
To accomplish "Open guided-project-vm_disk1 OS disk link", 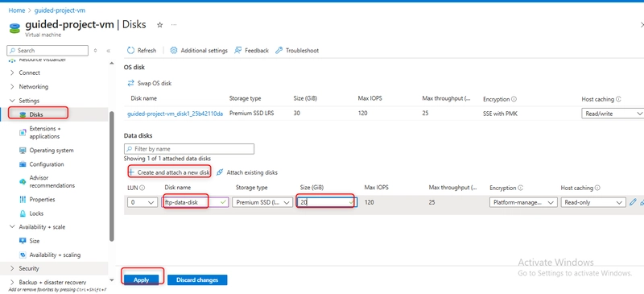I will (175, 114).
